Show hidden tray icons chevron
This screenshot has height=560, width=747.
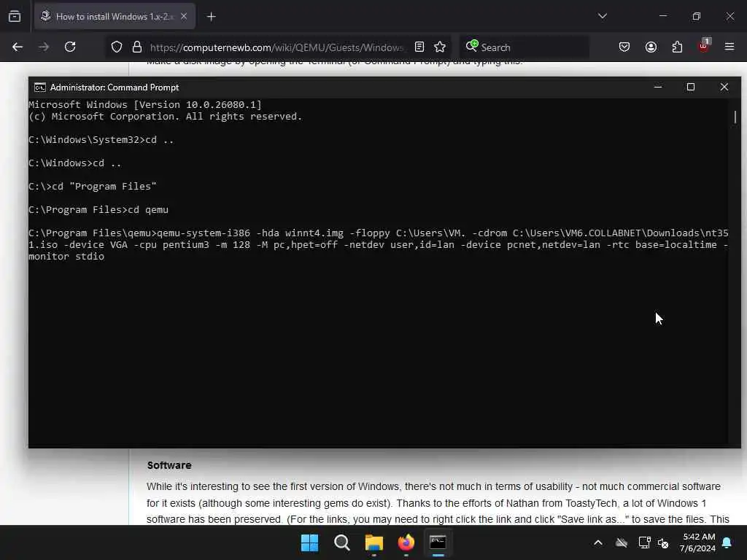(x=598, y=542)
